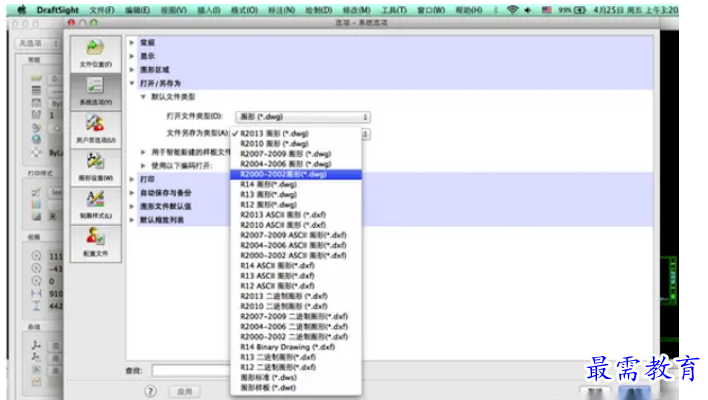The height and width of the screenshot is (400, 708).
Task: Choose R13 二进制图形 (*.dxf) format
Action: point(296,357)
